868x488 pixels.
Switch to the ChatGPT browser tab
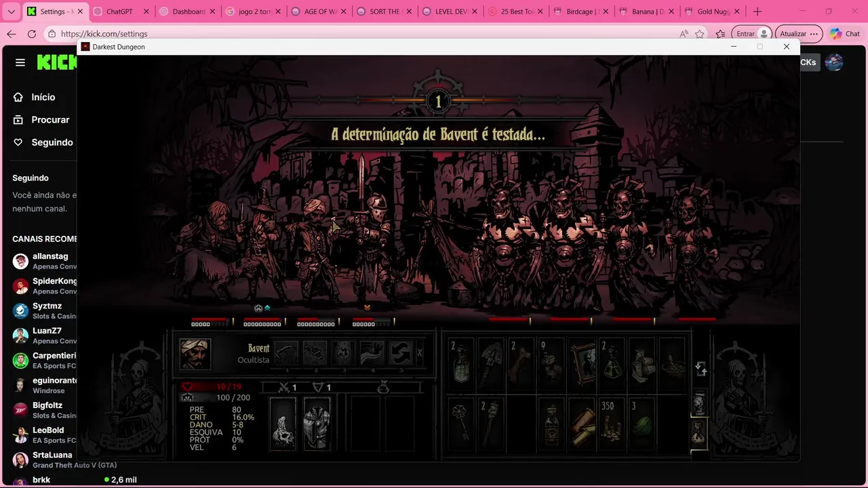coord(120,12)
